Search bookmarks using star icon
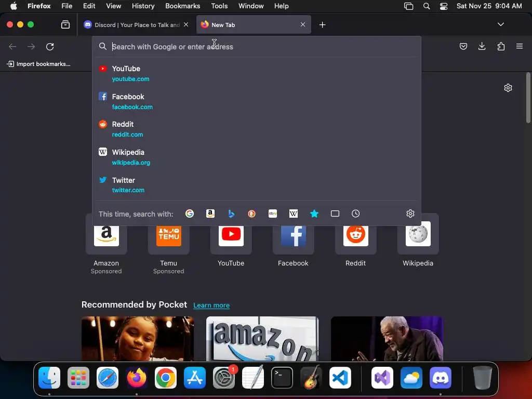This screenshot has height=399, width=532. [x=314, y=214]
